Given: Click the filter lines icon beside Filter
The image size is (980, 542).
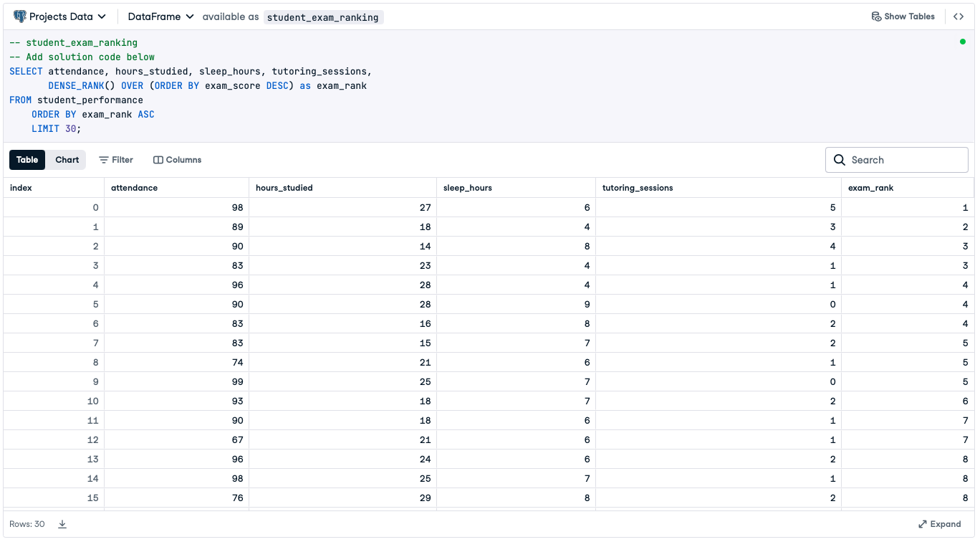Looking at the screenshot, I should [104, 160].
